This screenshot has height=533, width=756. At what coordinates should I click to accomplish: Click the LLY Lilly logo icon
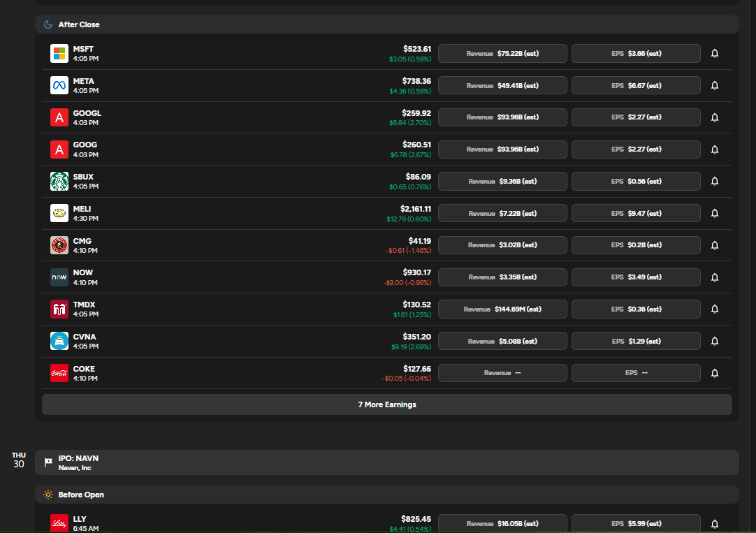(x=59, y=523)
